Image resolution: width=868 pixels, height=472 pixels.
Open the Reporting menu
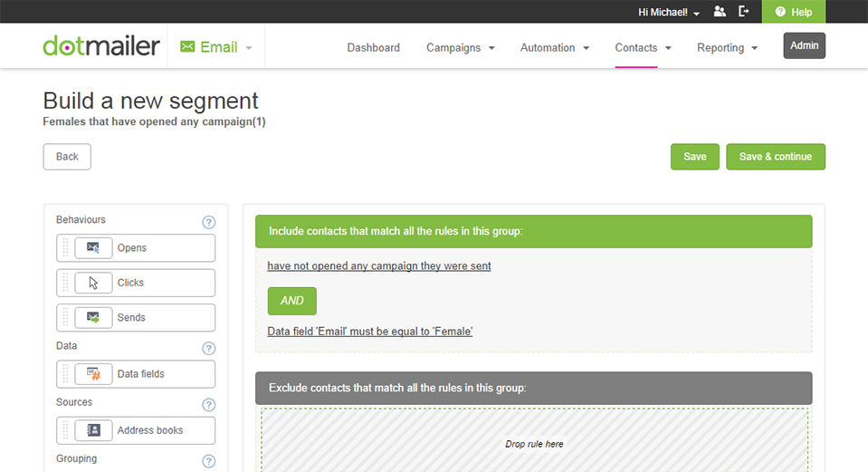(x=727, y=48)
